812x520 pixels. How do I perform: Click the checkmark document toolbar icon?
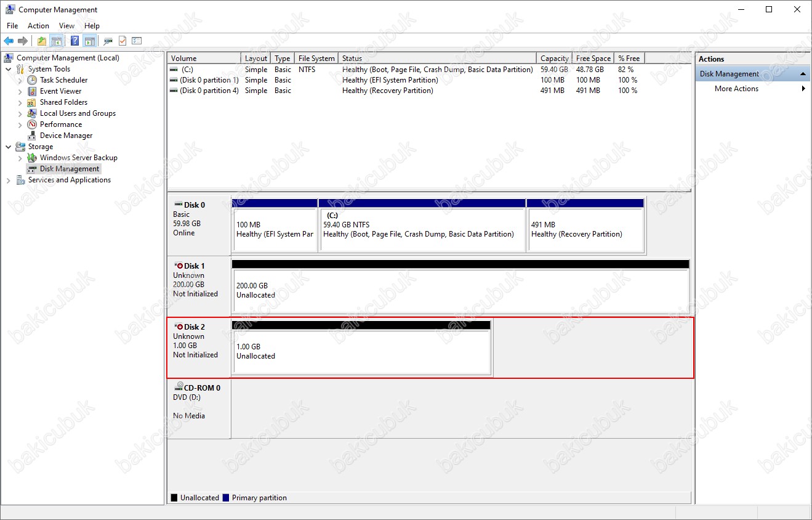[x=123, y=41]
